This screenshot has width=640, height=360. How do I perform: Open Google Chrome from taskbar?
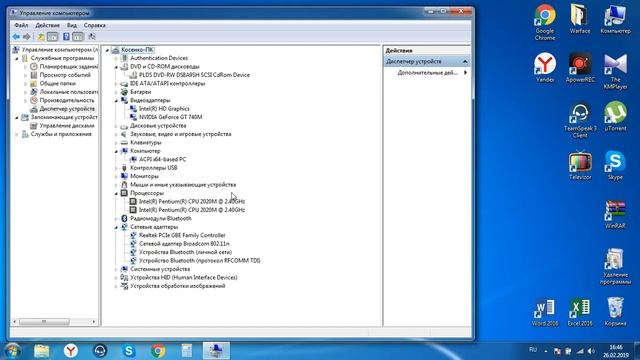click(158, 351)
